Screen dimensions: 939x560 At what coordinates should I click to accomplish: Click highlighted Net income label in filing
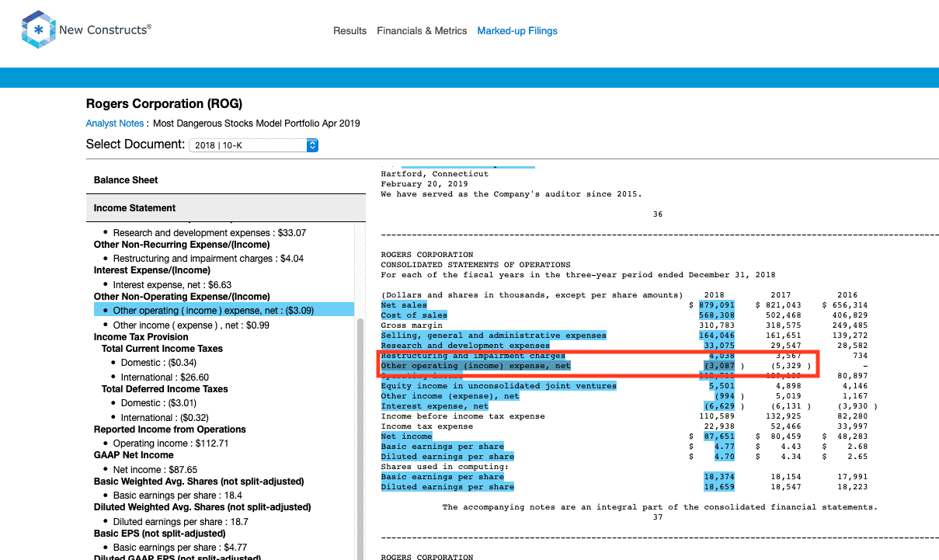406,437
